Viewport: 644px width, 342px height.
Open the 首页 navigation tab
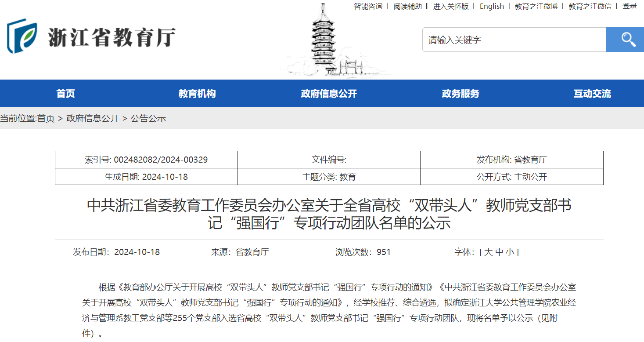[x=65, y=94]
